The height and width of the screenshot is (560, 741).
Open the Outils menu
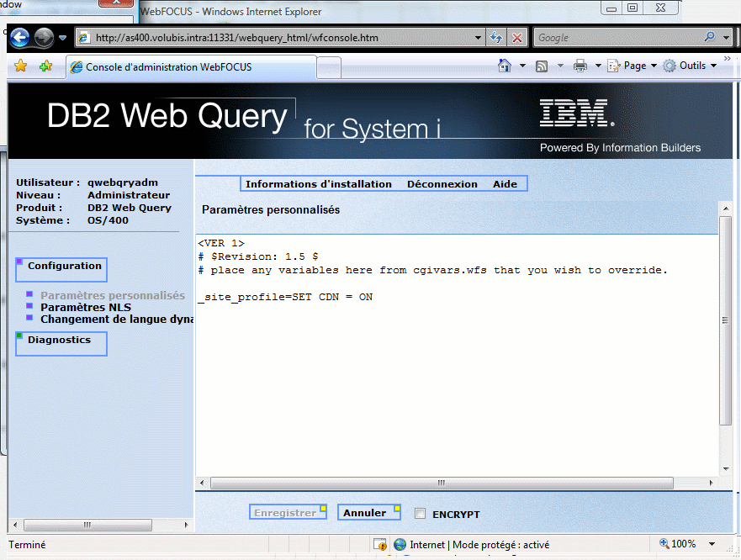(x=690, y=66)
